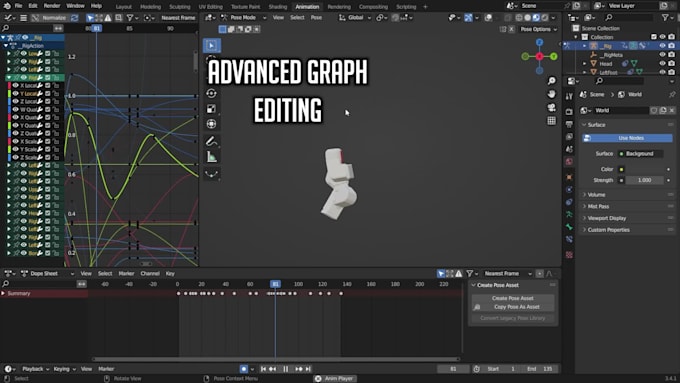Toggle Z Scale channel mute checkbox
680x383 pixels.
pyautogui.click(x=48, y=157)
